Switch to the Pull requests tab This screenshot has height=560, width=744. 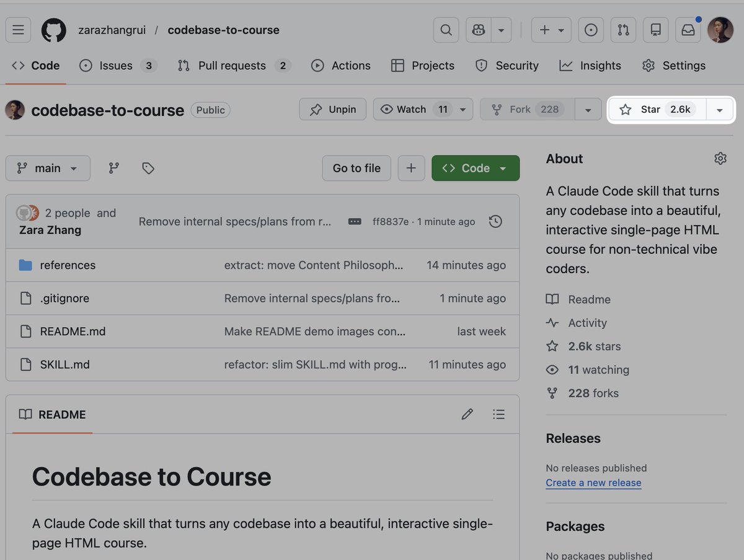point(234,66)
